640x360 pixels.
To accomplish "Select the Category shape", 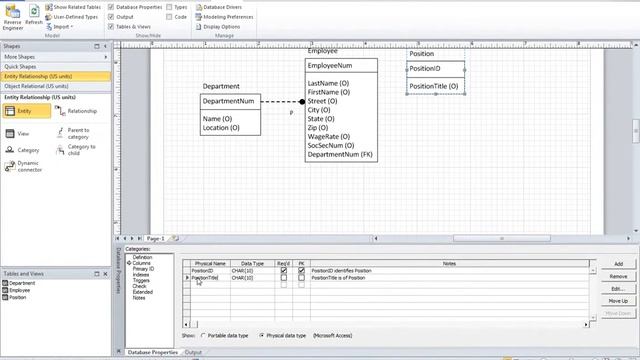I will [22, 150].
